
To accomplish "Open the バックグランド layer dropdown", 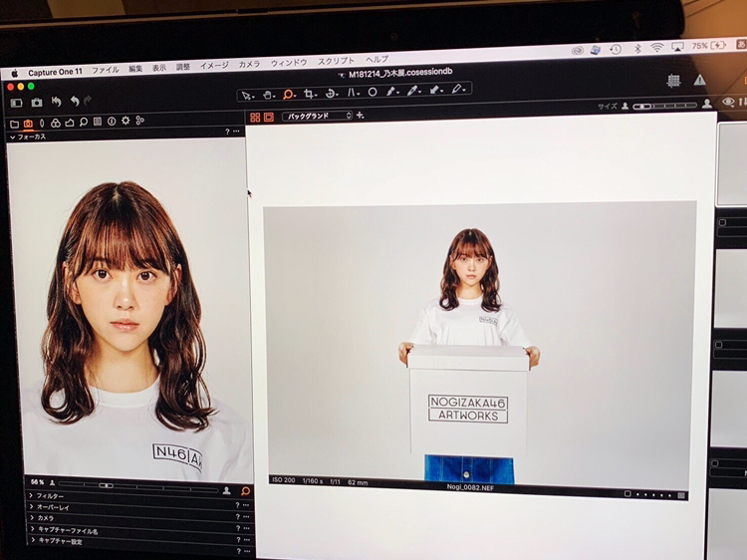I will pyautogui.click(x=317, y=116).
